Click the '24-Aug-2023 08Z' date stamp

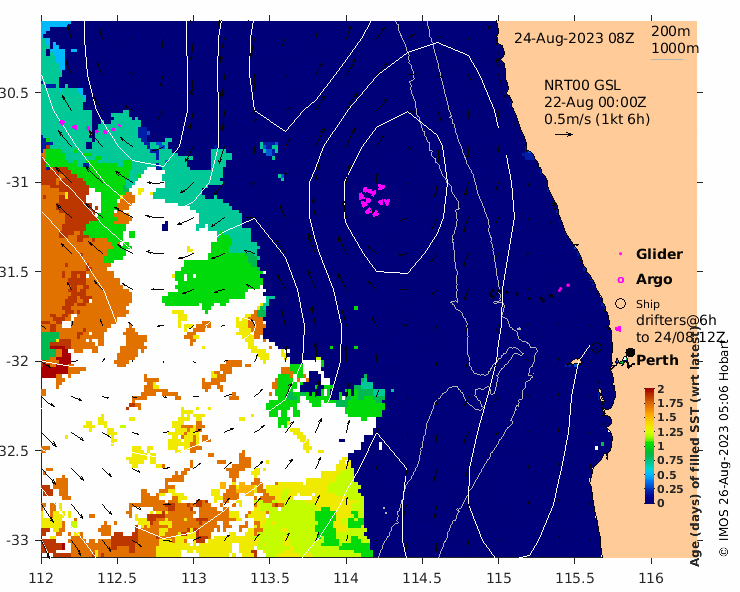point(574,38)
